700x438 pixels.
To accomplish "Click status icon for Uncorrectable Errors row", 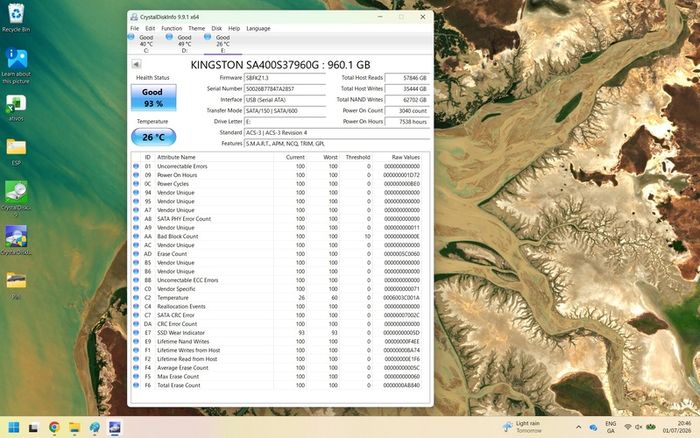I will coord(136,166).
